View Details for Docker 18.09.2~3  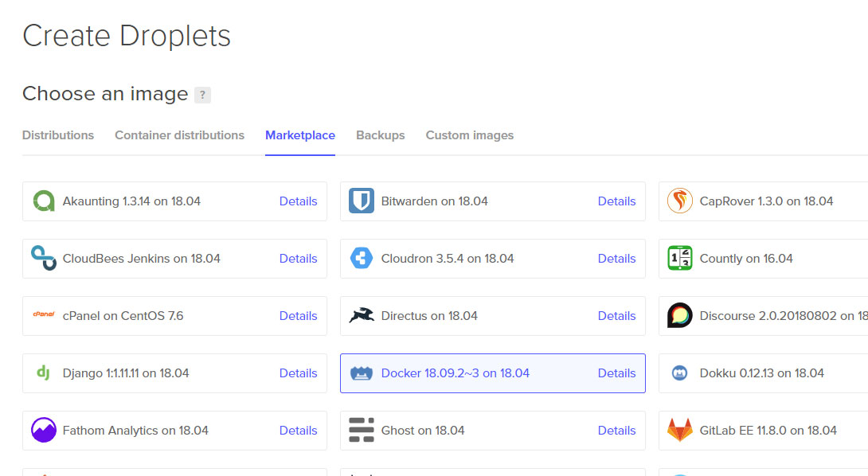click(x=616, y=373)
